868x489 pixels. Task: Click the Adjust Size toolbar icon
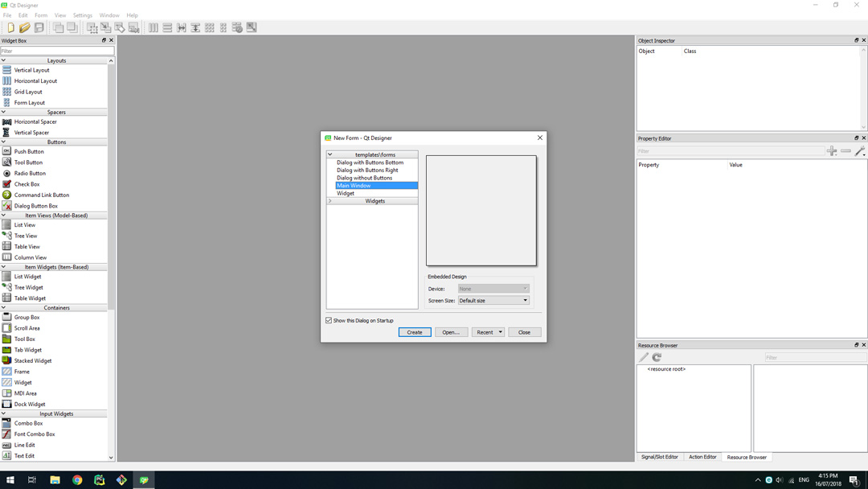252,27
